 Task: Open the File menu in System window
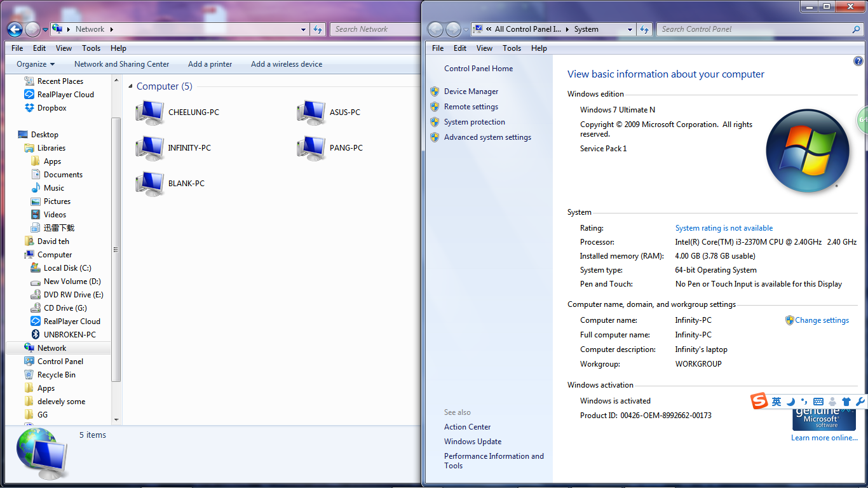coord(438,48)
